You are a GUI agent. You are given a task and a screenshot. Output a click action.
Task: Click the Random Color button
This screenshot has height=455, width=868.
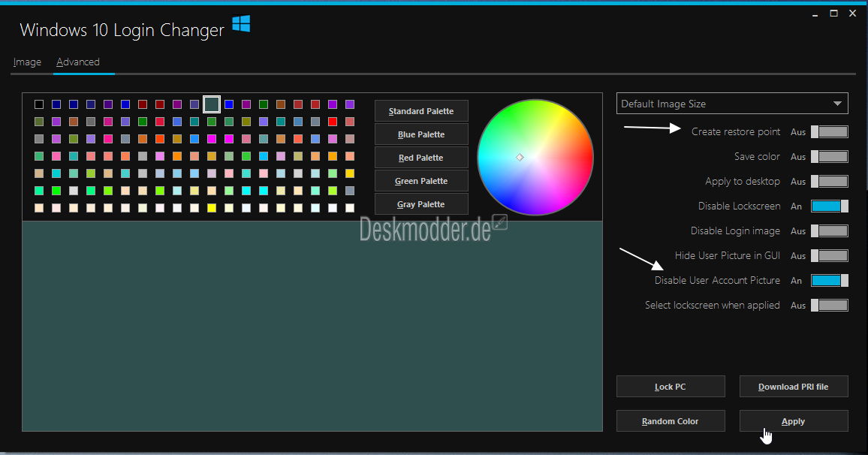coord(671,421)
